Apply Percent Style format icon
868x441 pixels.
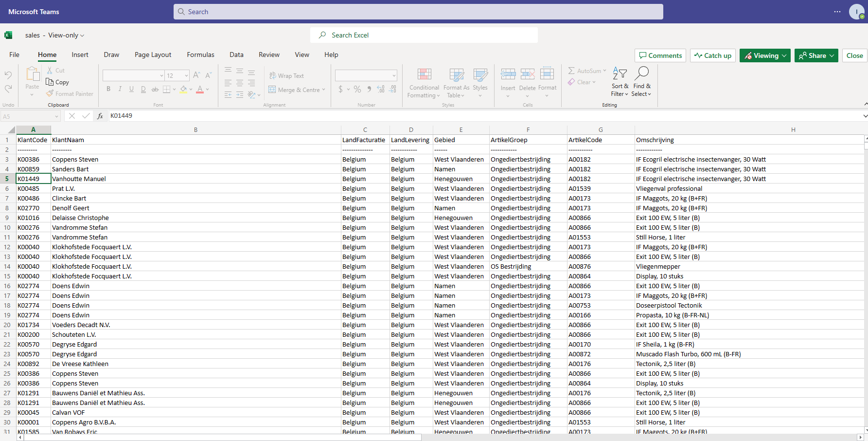tap(357, 89)
